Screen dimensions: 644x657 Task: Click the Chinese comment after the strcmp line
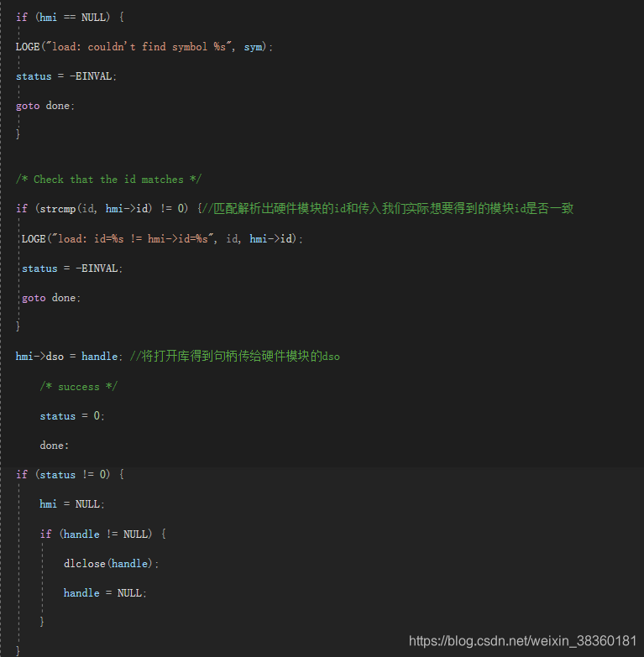tap(388, 208)
